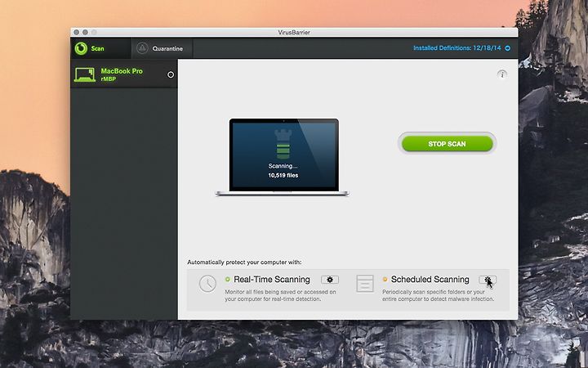Click the scanning laptop illustration
The height and width of the screenshot is (368, 588).
coord(283,157)
